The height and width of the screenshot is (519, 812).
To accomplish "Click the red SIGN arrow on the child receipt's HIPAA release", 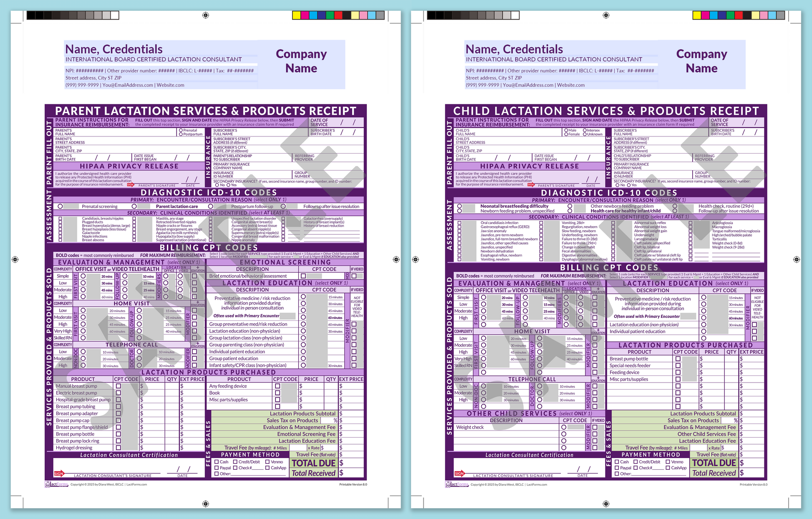I will (x=531, y=185).
